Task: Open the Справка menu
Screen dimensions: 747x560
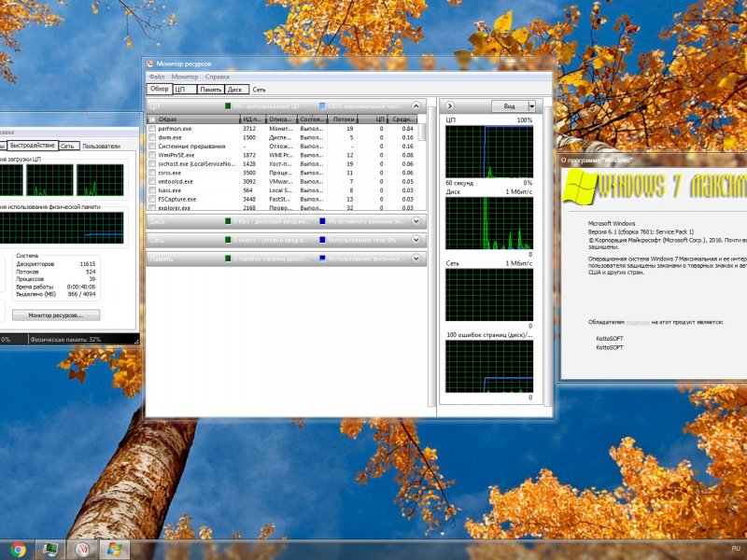Action: pos(218,77)
